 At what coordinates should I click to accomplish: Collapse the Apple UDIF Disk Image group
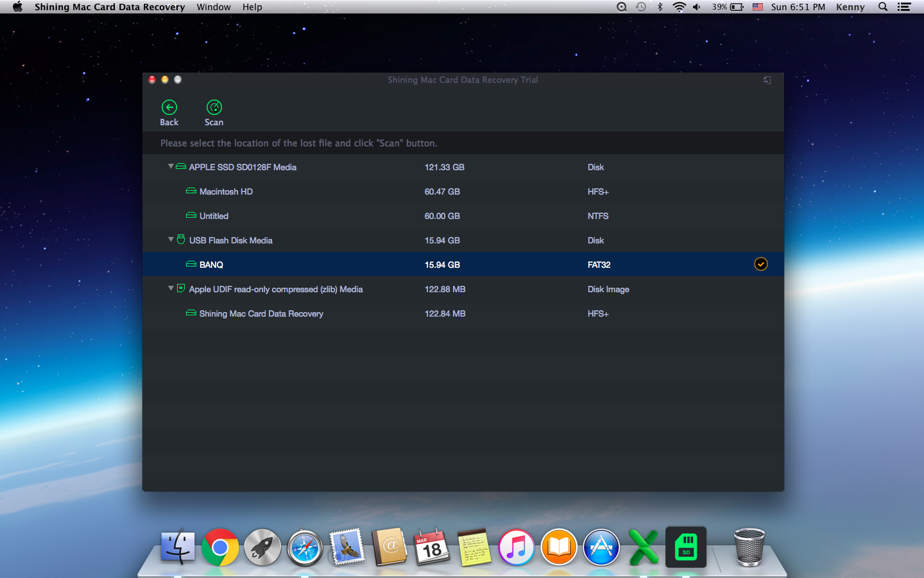point(171,288)
